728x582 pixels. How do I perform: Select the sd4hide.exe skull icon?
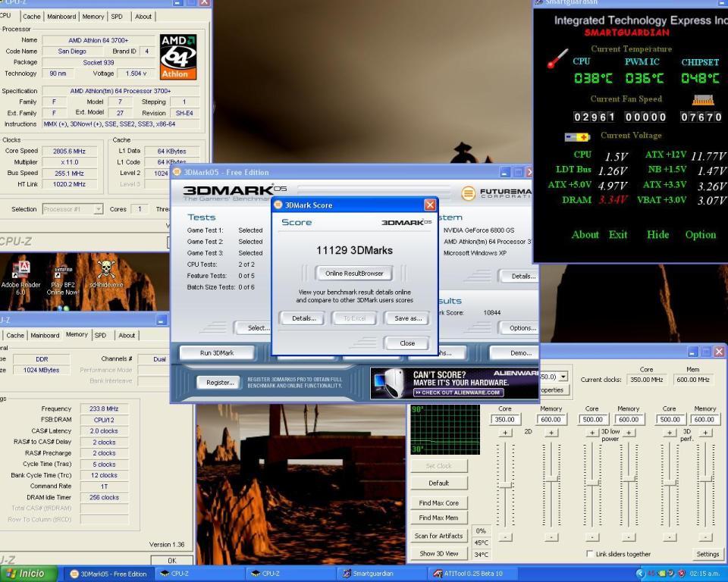point(105,271)
